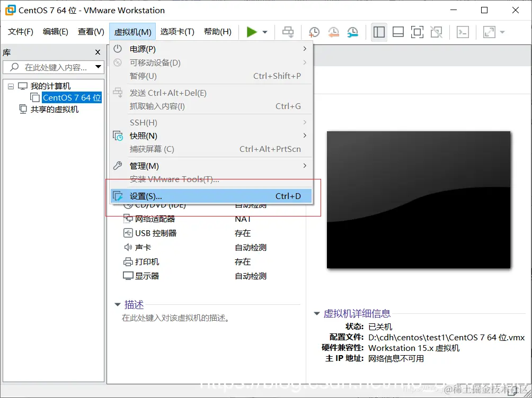The width and height of the screenshot is (532, 398).
Task: Expand the 电源(P) submenu
Action: point(211,49)
